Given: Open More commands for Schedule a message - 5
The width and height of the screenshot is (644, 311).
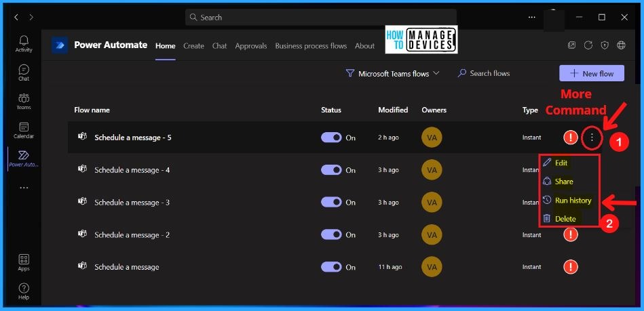Looking at the screenshot, I should coord(592,138).
